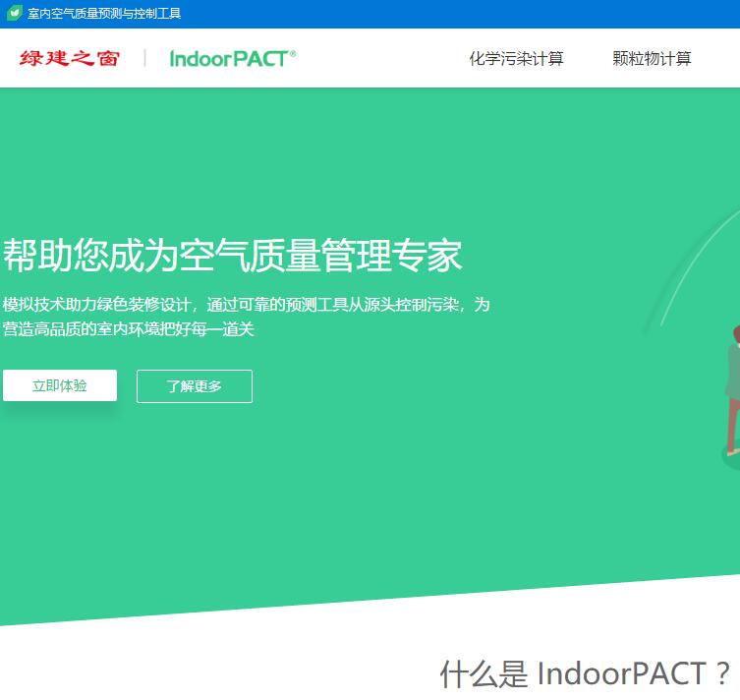Click the IndoorPACT green logo
The image size is (740, 700).
(x=233, y=59)
